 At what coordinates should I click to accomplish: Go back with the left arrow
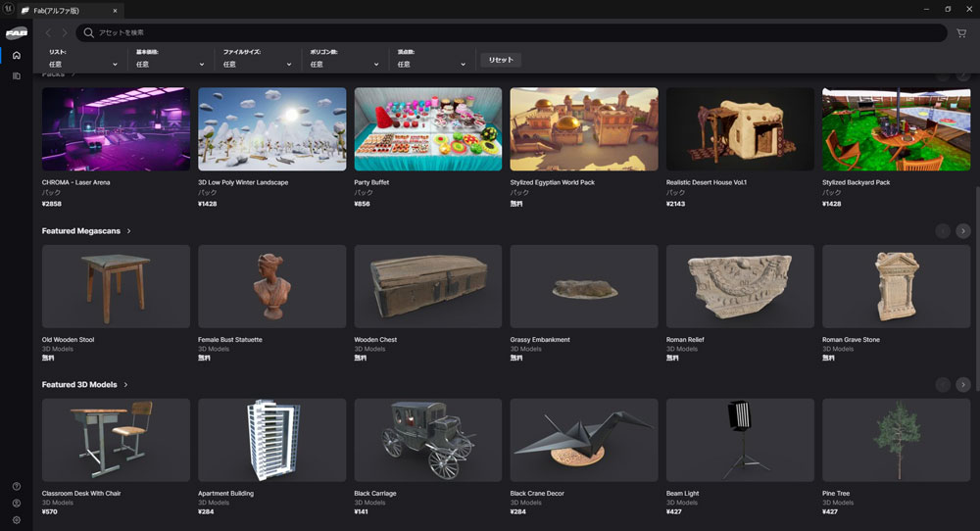tap(48, 32)
